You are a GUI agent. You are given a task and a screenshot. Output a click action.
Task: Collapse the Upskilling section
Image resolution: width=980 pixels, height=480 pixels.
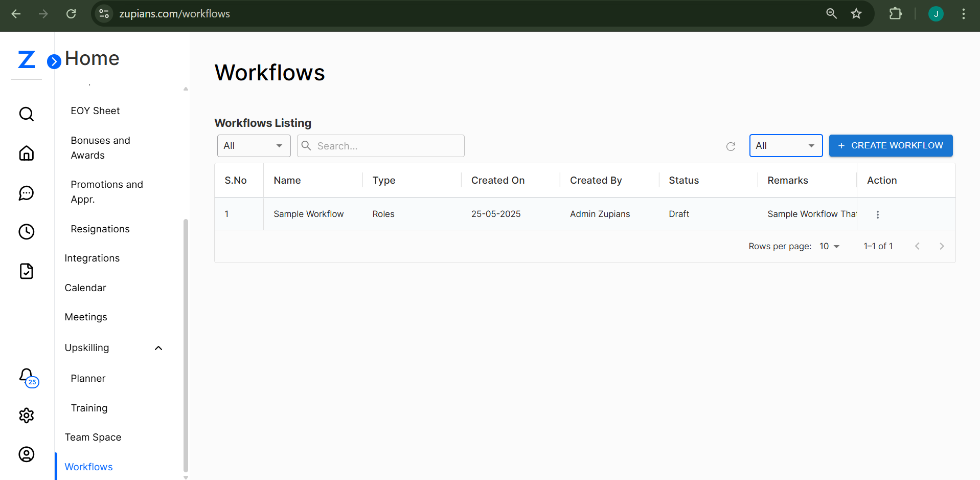(x=158, y=347)
